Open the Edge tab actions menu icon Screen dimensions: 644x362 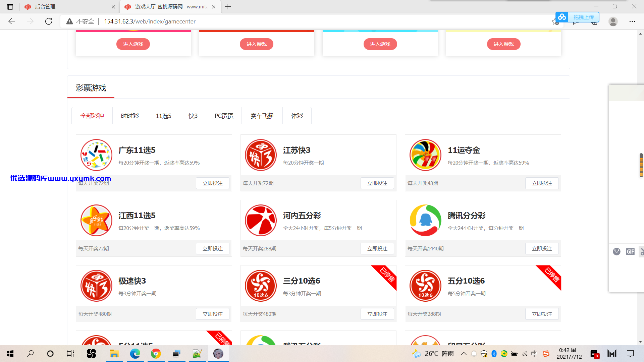point(10,7)
